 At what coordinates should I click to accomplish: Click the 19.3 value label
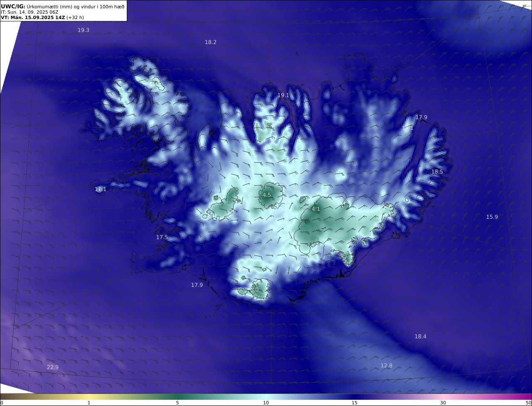(84, 30)
